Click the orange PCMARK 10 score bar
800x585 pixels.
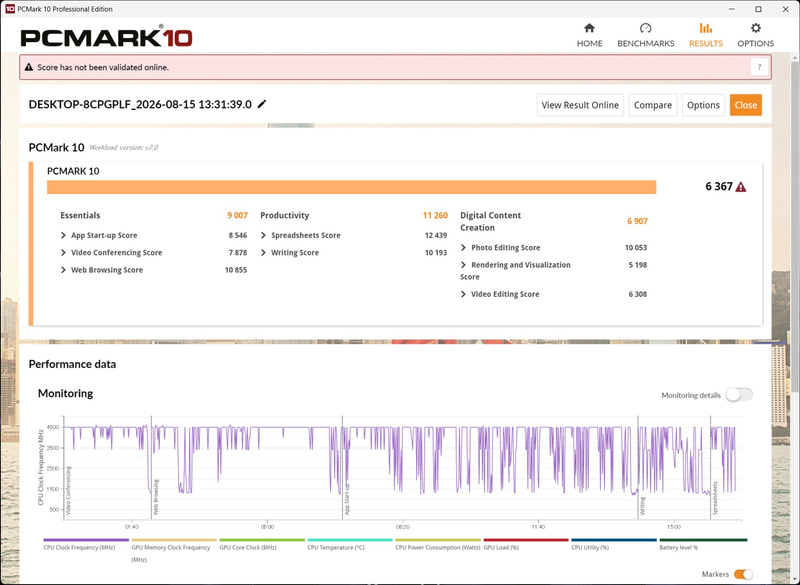click(352, 187)
